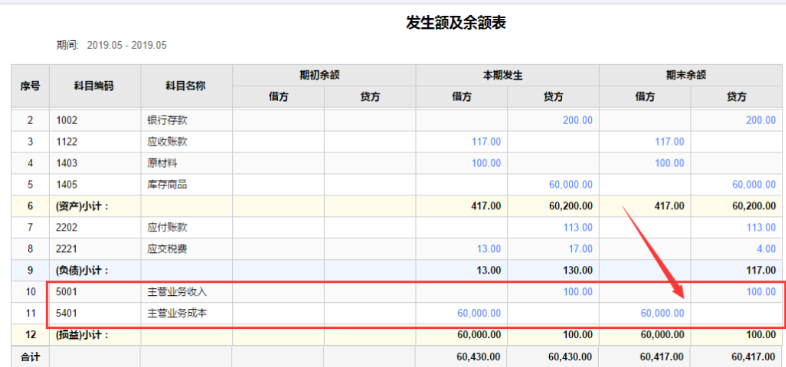The height and width of the screenshot is (367, 786).
Task: Open the 13.00 debit link for 应交税费
Action: tap(488, 249)
